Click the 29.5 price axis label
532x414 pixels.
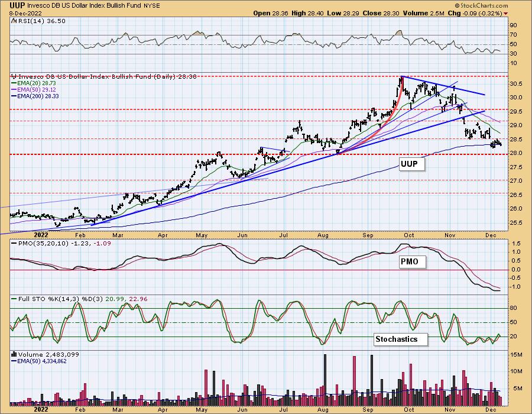coord(515,112)
